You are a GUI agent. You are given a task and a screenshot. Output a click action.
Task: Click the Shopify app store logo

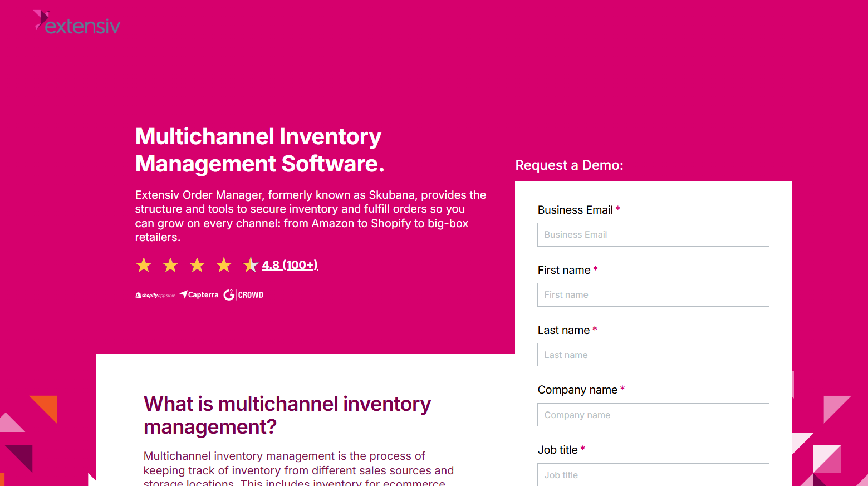(155, 295)
